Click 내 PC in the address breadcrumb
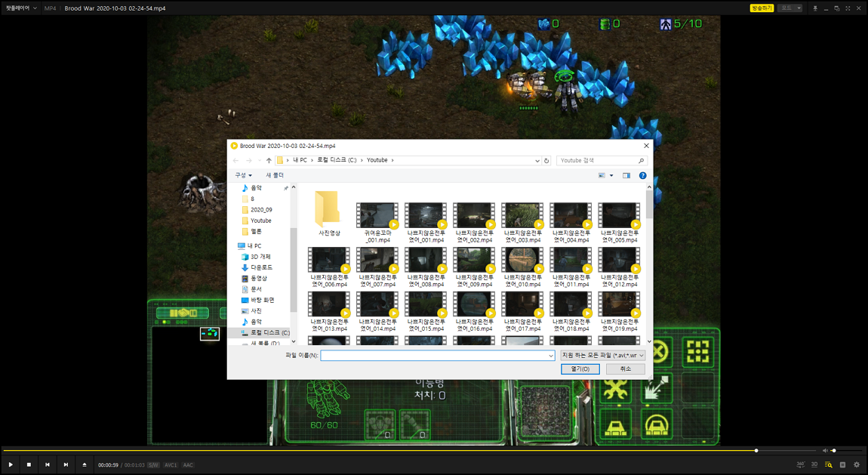Screen dimensions: 868x475 (300, 160)
